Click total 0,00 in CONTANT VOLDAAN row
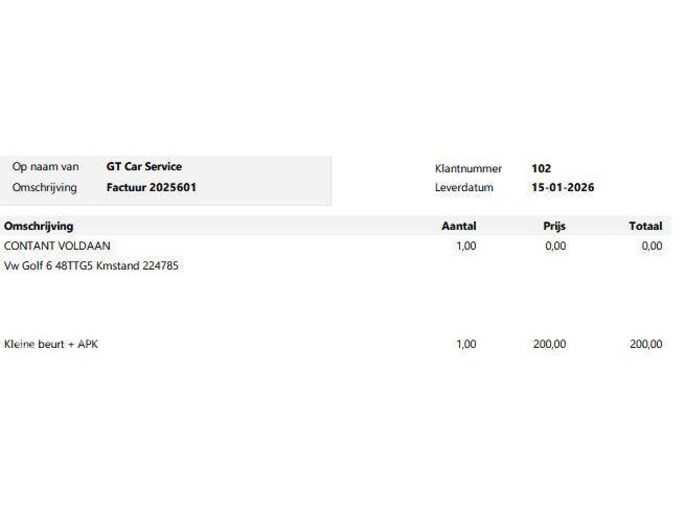 [651, 245]
